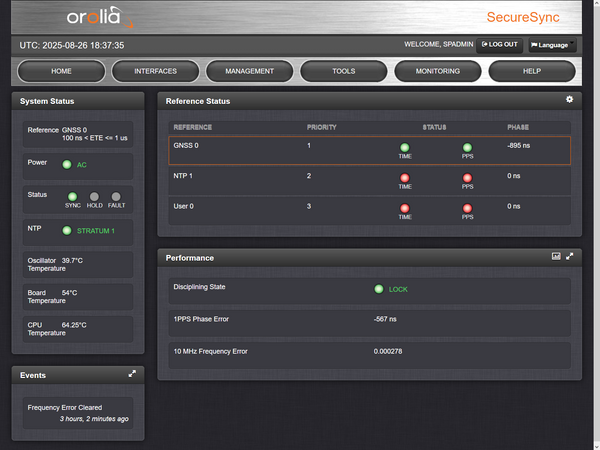Click the 0.000278 frequency error value
Image resolution: width=600 pixels, height=450 pixels.
(388, 351)
